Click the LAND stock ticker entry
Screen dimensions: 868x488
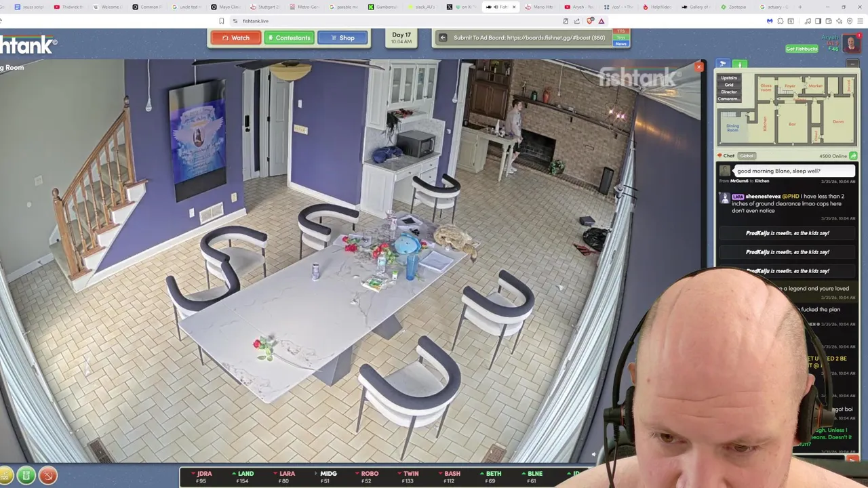coord(243,477)
